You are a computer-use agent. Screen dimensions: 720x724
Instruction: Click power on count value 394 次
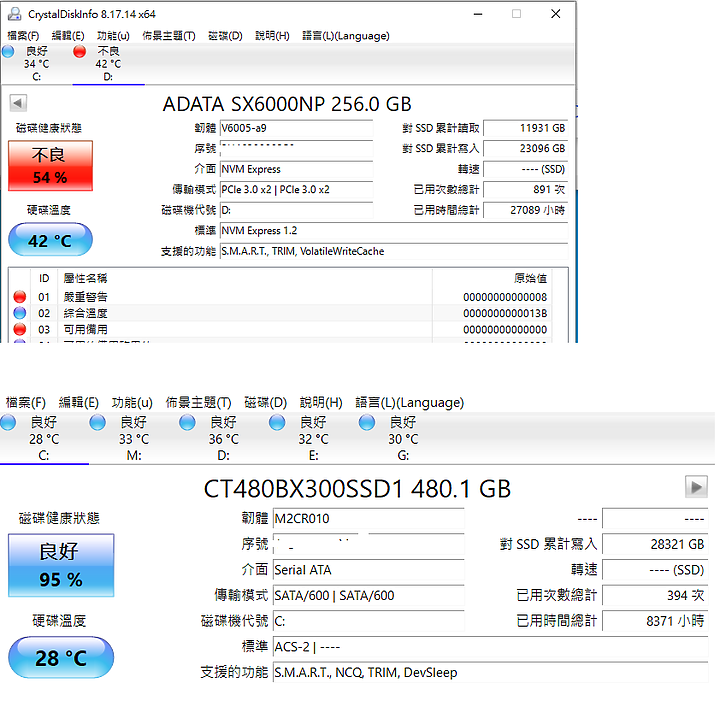point(655,596)
